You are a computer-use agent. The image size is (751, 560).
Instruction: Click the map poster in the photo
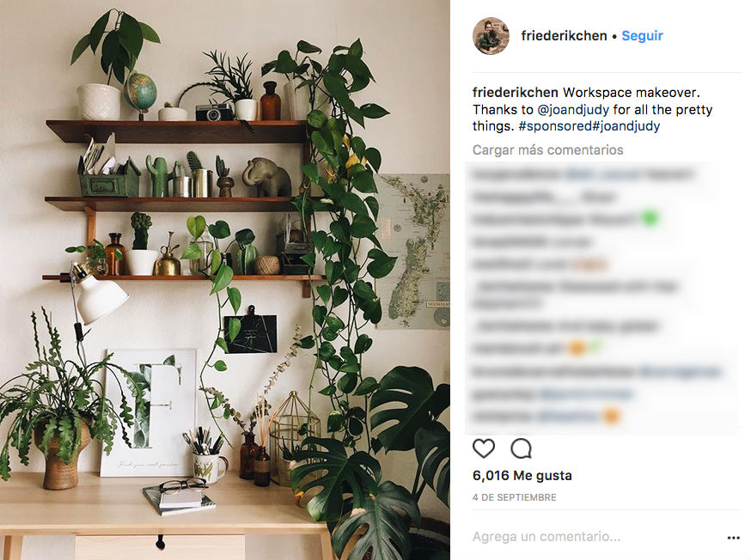[412, 252]
